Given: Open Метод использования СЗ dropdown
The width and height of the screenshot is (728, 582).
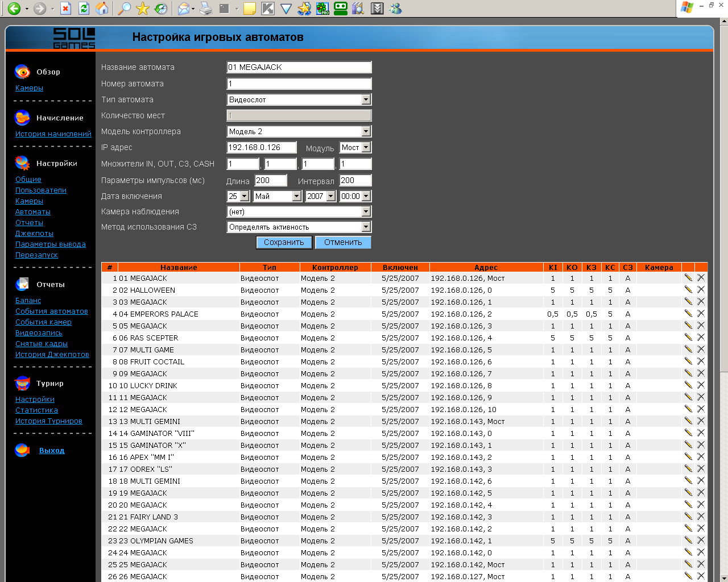Looking at the screenshot, I should (299, 227).
